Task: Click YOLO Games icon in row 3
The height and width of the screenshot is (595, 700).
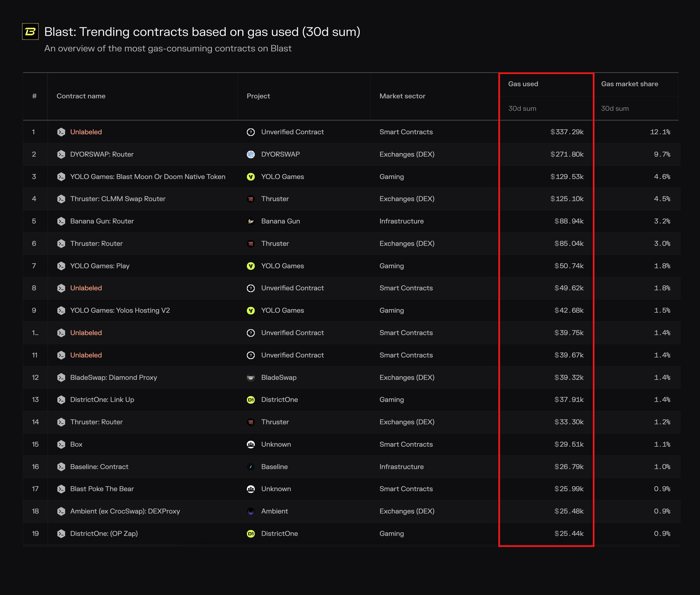Action: coord(251,177)
